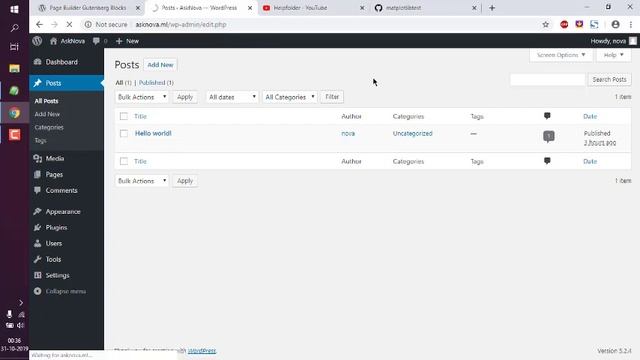
Task: Open the Chrome three-dot menu
Action: [631, 24]
